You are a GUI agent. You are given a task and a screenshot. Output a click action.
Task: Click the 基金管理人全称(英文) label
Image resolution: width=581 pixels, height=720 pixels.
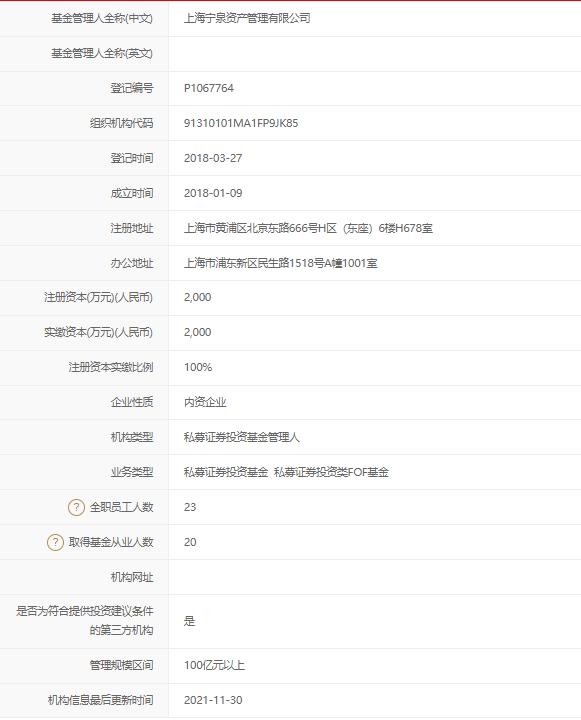(102, 53)
